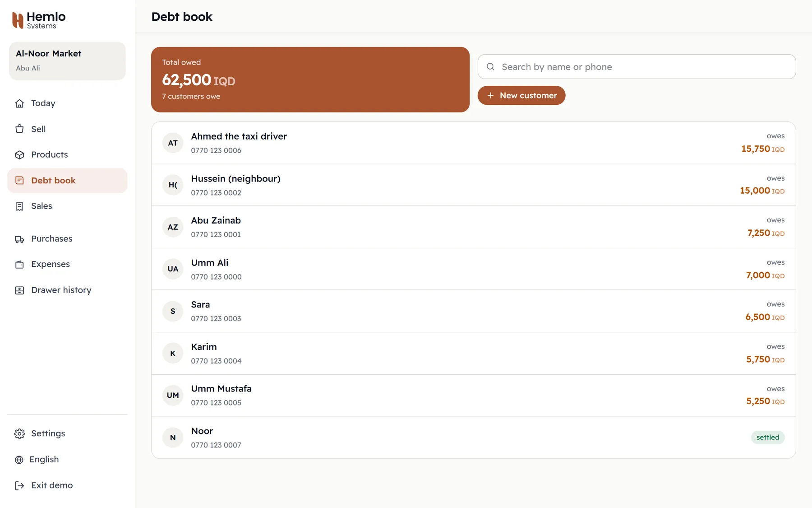This screenshot has height=508, width=812.
Task: Click the AZ avatar for Abu Zainab
Action: (x=173, y=227)
